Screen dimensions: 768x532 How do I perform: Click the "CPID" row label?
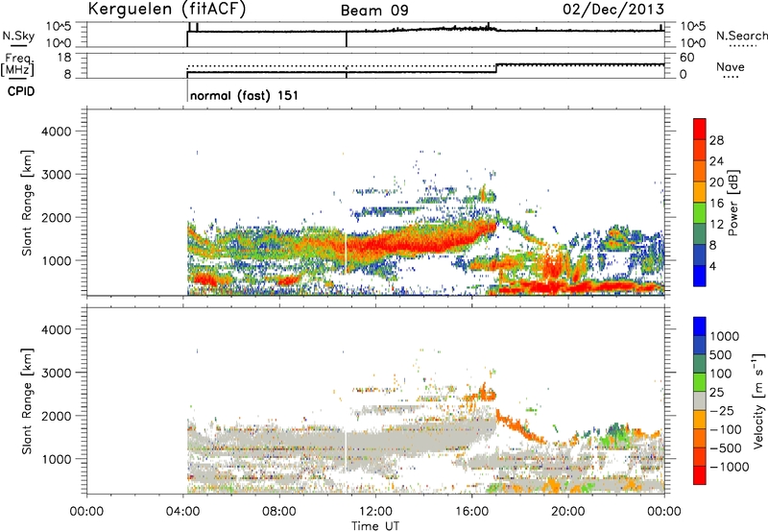coord(21,91)
